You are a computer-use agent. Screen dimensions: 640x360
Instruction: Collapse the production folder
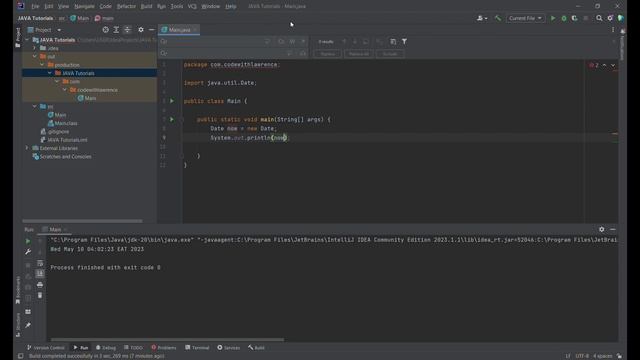point(42,65)
